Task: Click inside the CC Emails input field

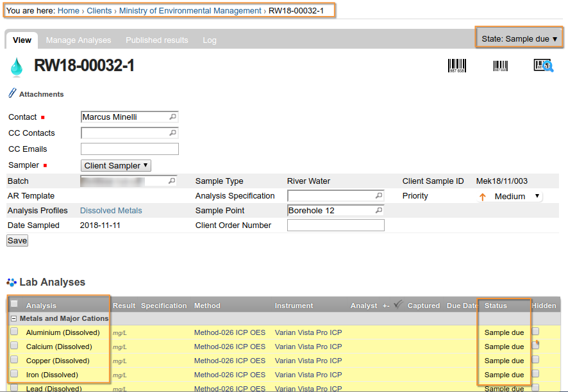Action: [128, 149]
